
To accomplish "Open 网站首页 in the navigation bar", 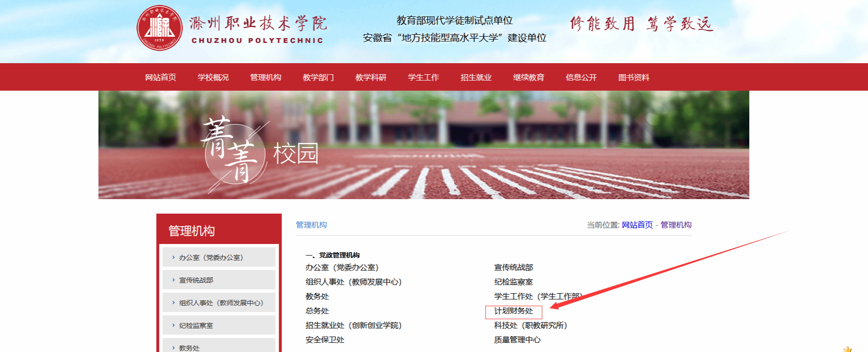I will 160,77.
